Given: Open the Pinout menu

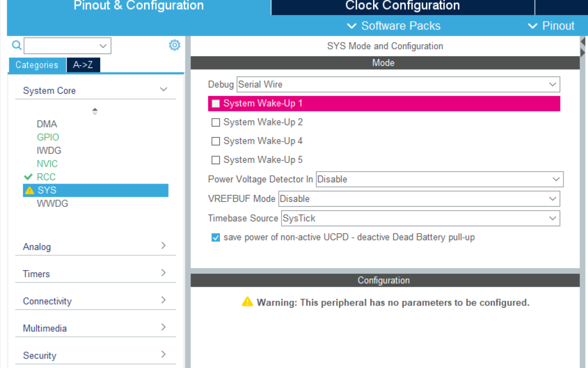Looking at the screenshot, I should click(551, 26).
